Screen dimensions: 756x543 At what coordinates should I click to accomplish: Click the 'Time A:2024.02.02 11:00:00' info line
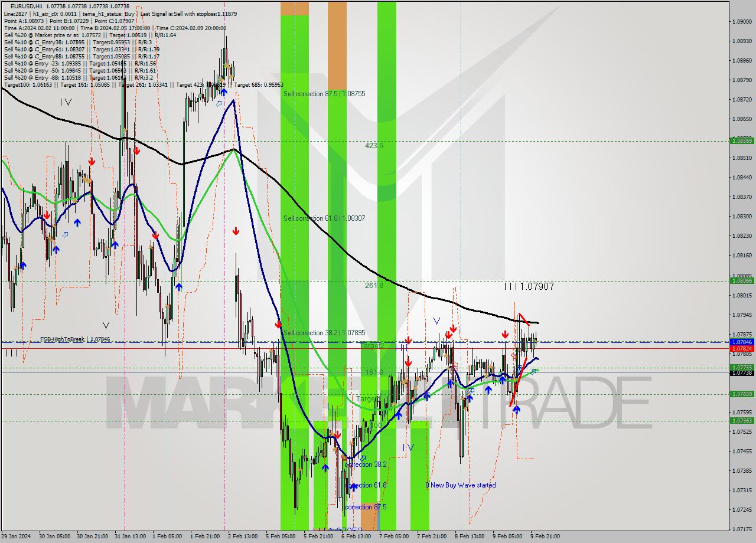(x=115, y=28)
